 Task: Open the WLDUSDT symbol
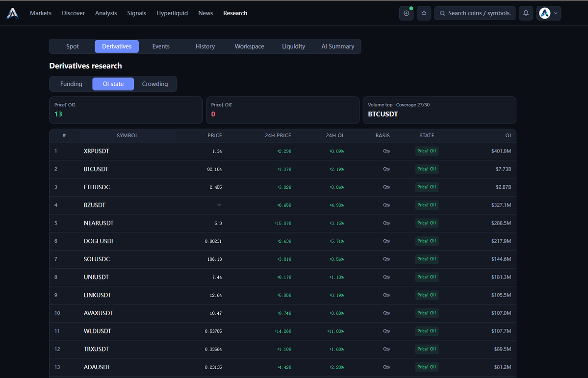[x=98, y=331]
